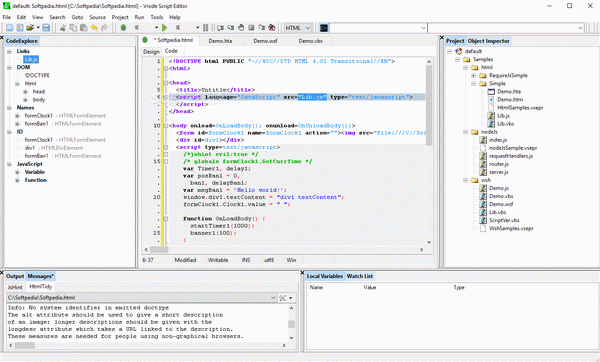Undo with the yellow arrow icon
The height and width of the screenshot is (362, 600).
(94, 28)
